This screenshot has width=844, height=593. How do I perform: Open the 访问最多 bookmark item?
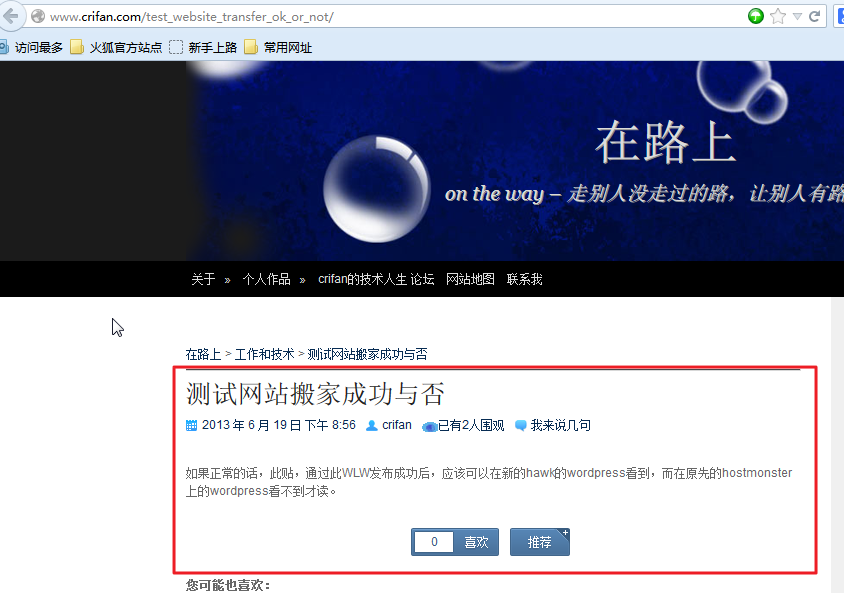point(31,47)
